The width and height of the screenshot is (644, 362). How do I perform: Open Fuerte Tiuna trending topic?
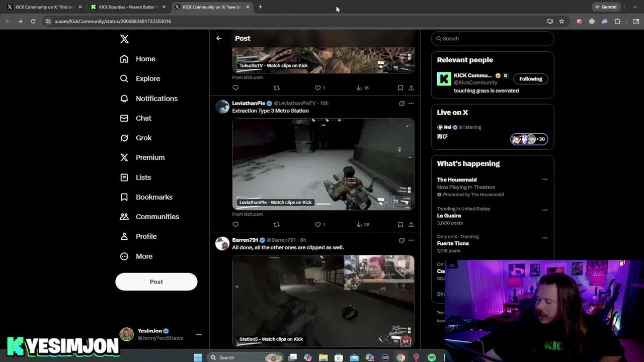coord(453,243)
